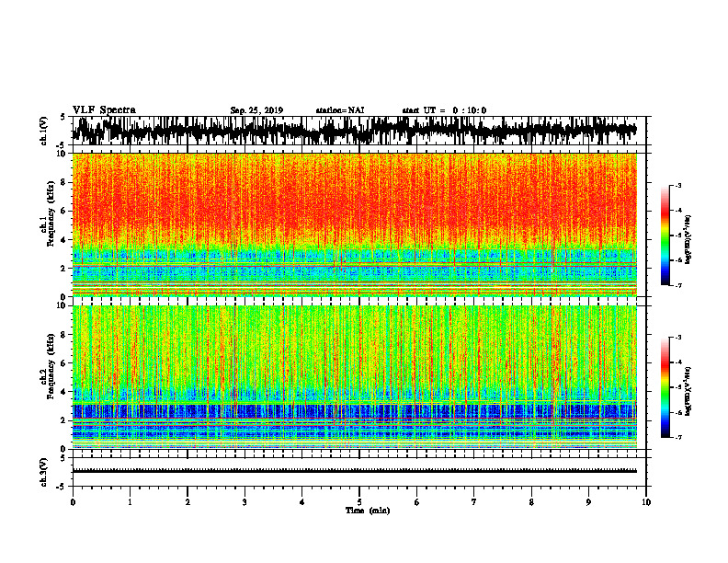Click the date 'Sep. 25, 2019'

[256, 110]
